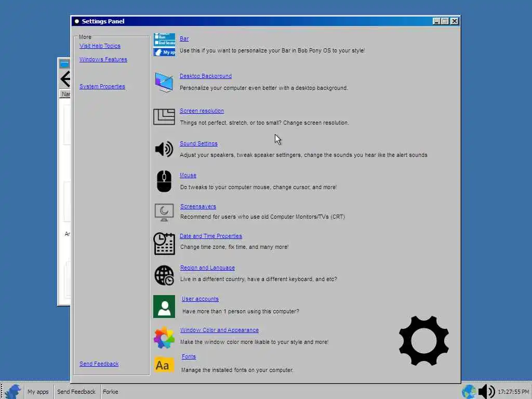
Task: Click the text 'Have more than 1 person using this computer?'
Action: tap(241, 311)
